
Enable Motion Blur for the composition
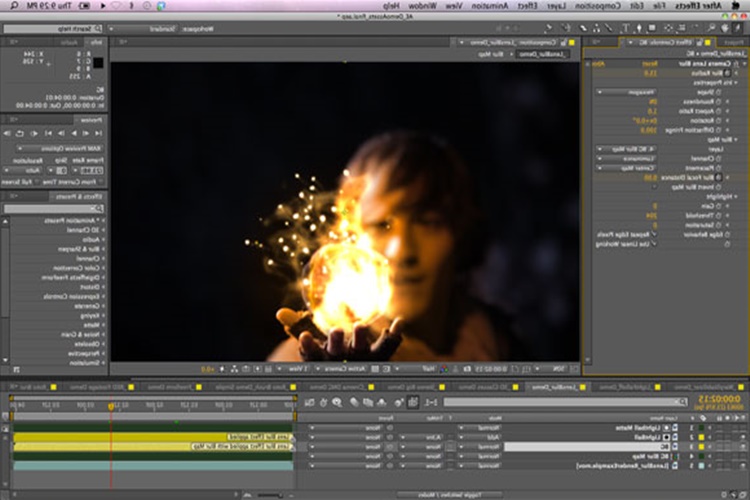pos(354,402)
